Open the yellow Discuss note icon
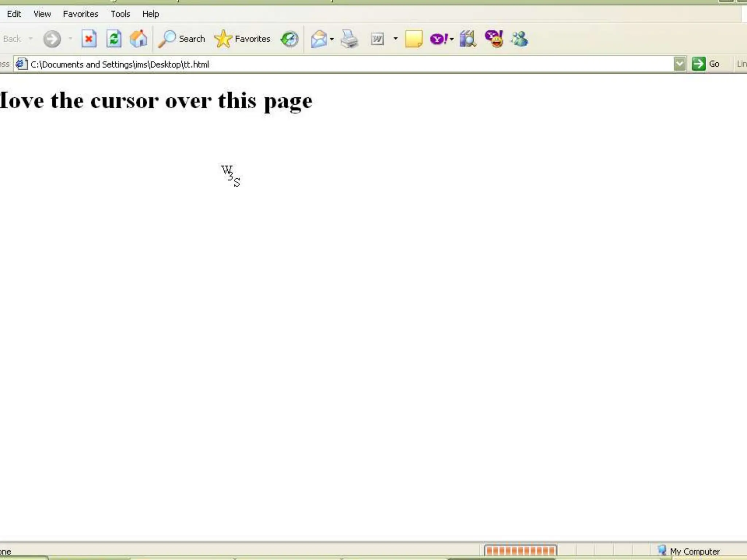 coord(414,39)
